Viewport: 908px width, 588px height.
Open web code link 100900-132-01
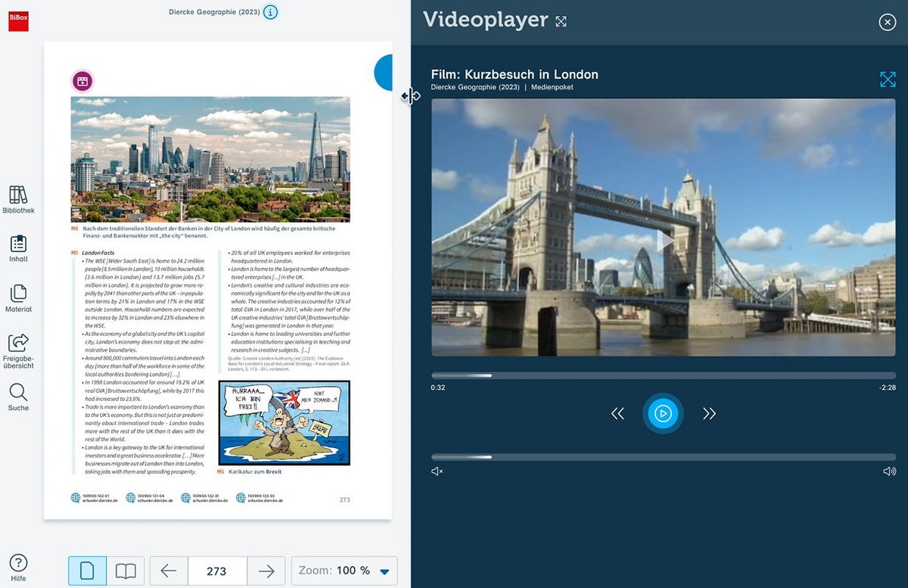(205, 498)
